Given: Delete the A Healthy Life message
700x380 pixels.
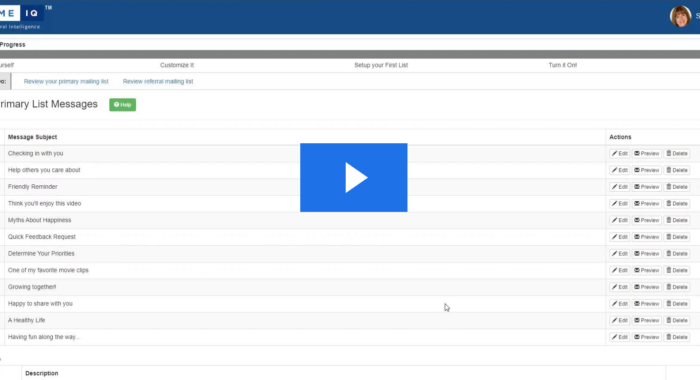Looking at the screenshot, I should (677, 320).
